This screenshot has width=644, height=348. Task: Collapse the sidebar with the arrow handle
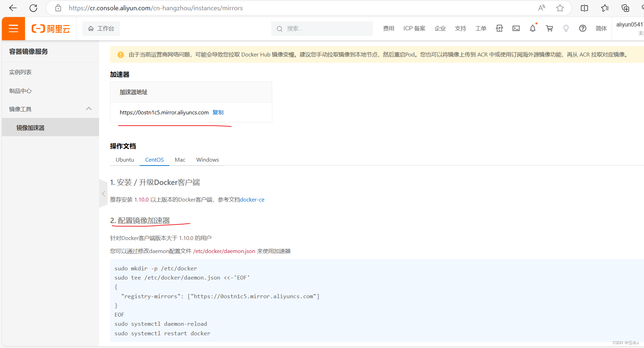click(x=103, y=193)
